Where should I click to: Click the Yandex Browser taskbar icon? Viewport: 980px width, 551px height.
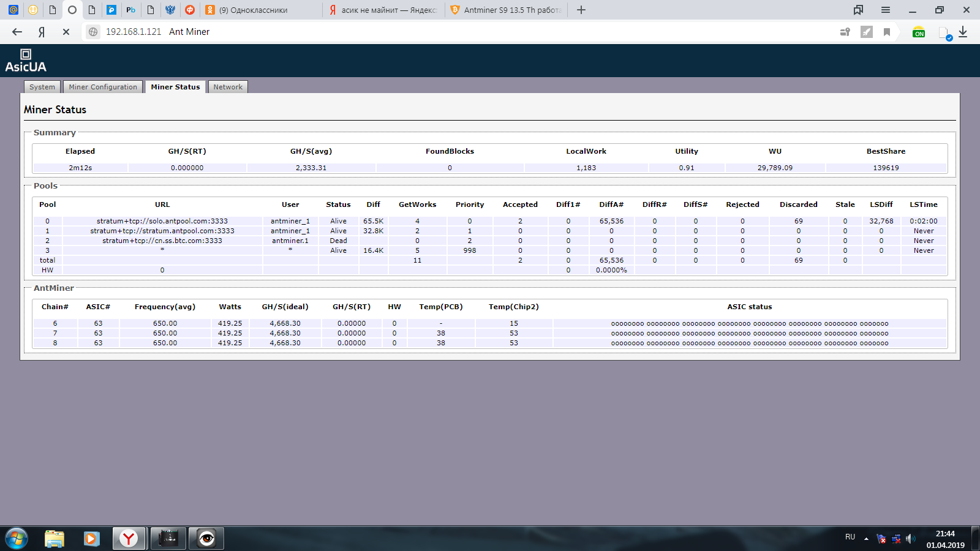(129, 539)
